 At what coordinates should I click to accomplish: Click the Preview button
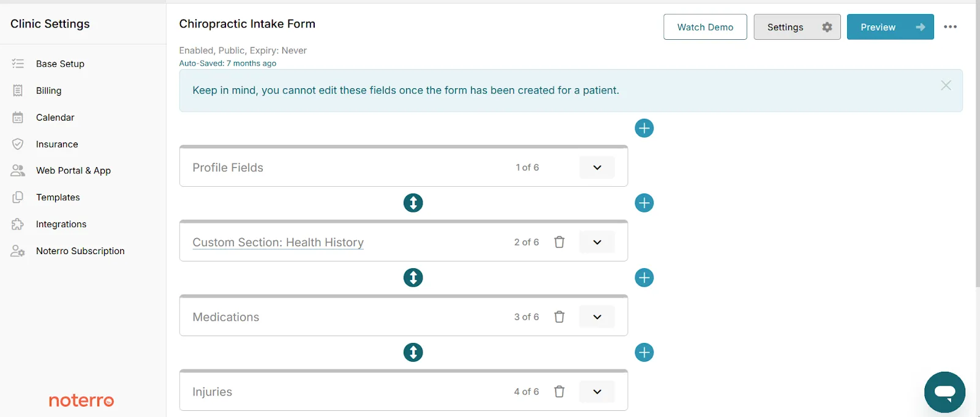pos(889,27)
